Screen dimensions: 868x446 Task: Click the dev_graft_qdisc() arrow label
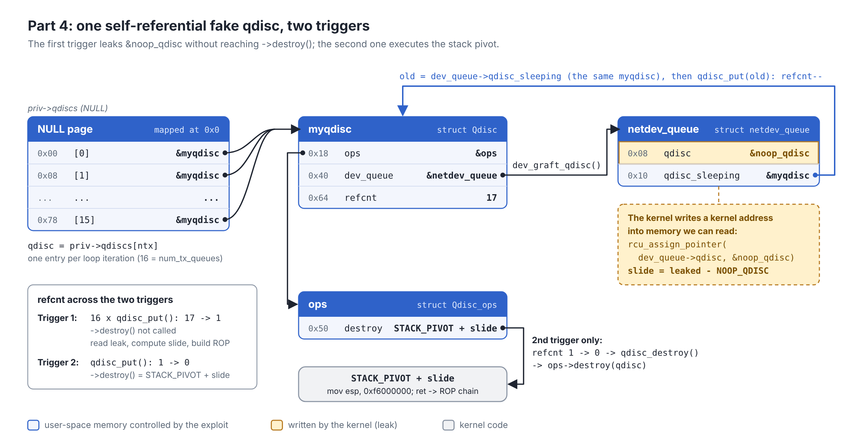coord(557,165)
